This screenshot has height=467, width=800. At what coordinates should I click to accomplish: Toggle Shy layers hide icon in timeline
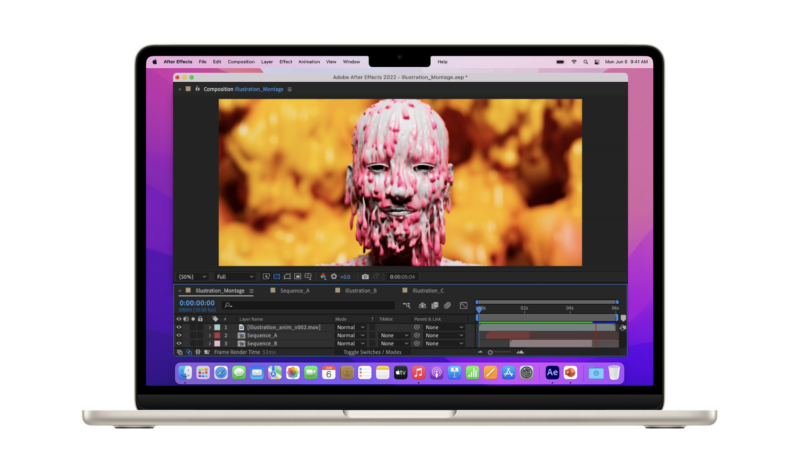click(422, 305)
